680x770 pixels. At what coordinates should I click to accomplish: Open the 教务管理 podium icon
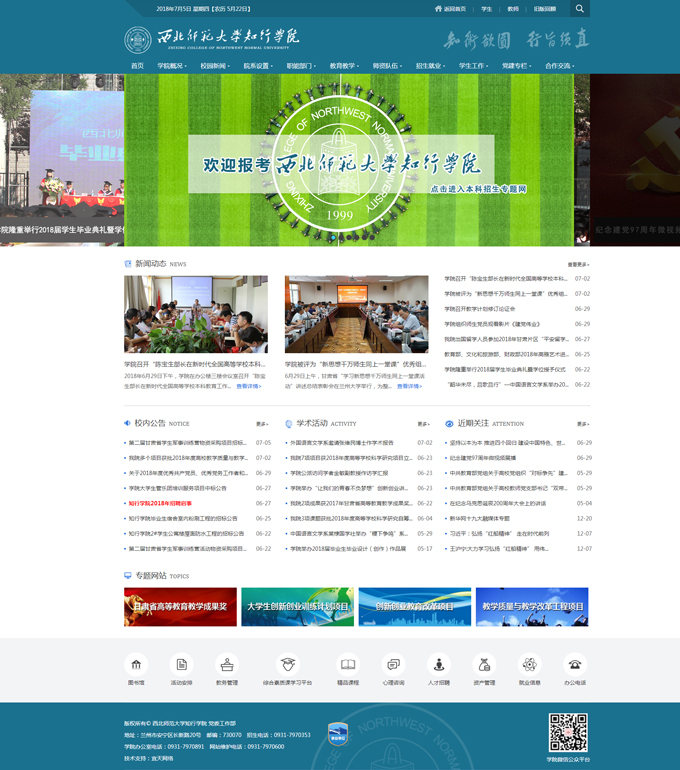227,664
